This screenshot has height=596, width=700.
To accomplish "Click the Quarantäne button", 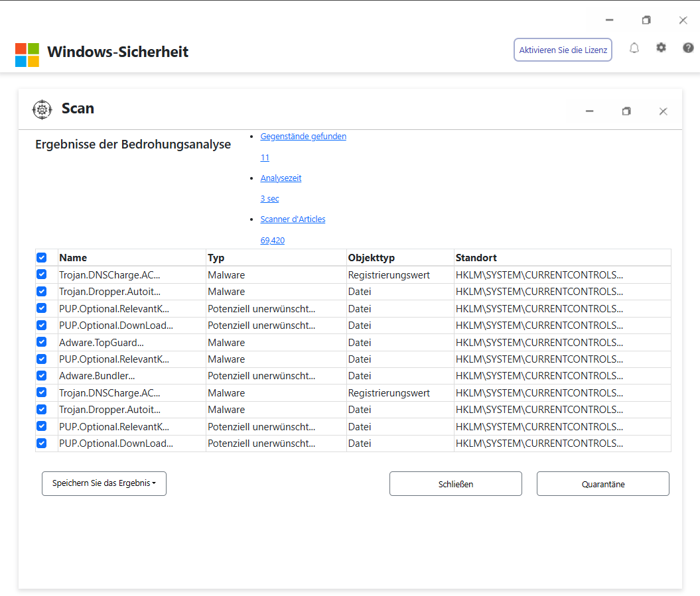I will (x=602, y=484).
